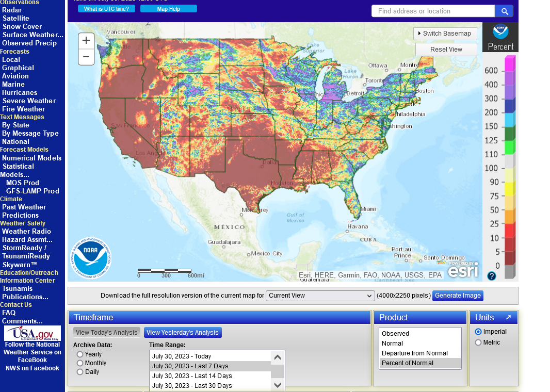Open the Observed Precip link
The image size is (550, 392).
(x=29, y=43)
